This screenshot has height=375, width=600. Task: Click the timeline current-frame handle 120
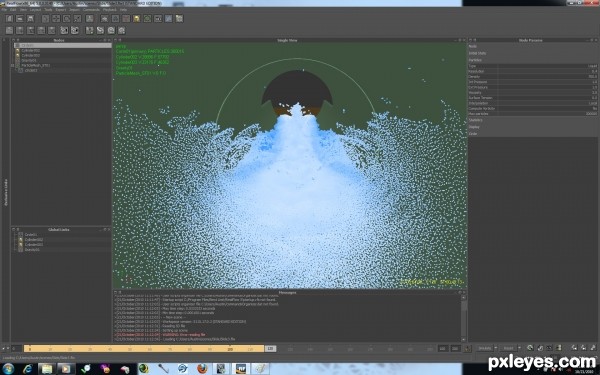(270, 349)
